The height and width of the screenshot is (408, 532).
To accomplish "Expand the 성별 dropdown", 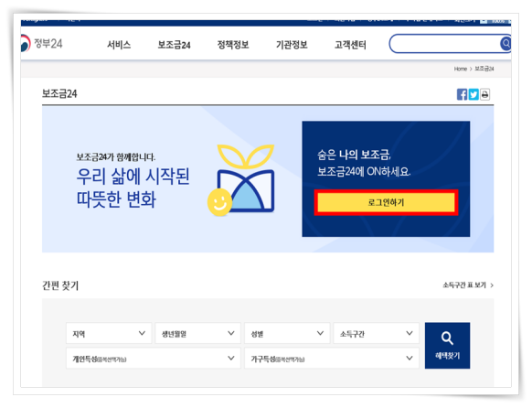I will [x=287, y=333].
